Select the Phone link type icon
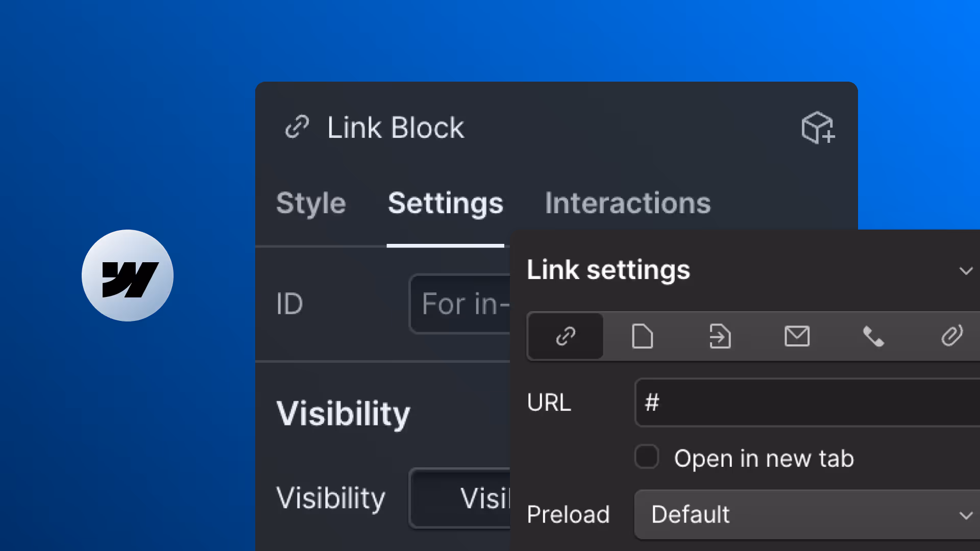This screenshot has width=980, height=551. [x=873, y=336]
